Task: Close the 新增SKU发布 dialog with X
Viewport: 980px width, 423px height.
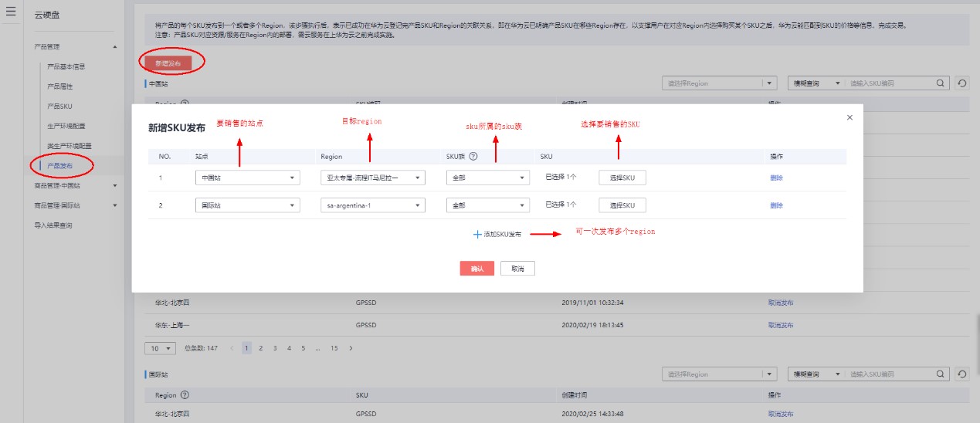Action: (x=849, y=117)
